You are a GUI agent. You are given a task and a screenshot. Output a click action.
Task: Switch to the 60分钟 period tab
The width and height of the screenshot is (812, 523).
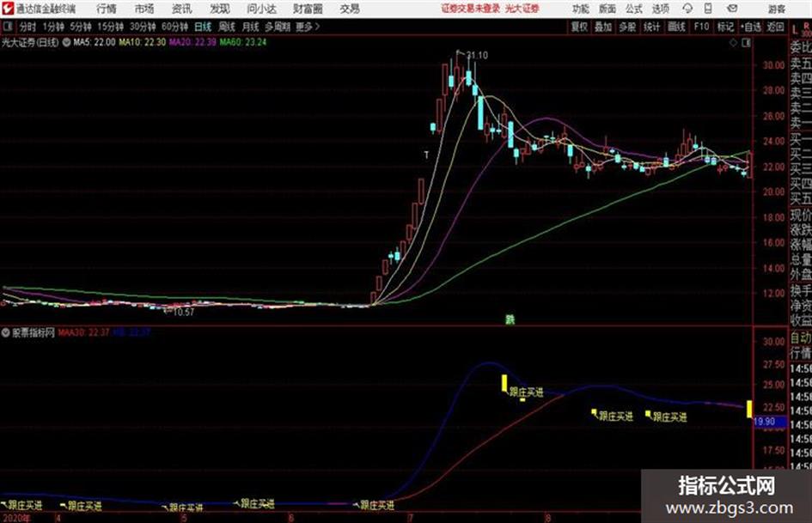(x=174, y=27)
